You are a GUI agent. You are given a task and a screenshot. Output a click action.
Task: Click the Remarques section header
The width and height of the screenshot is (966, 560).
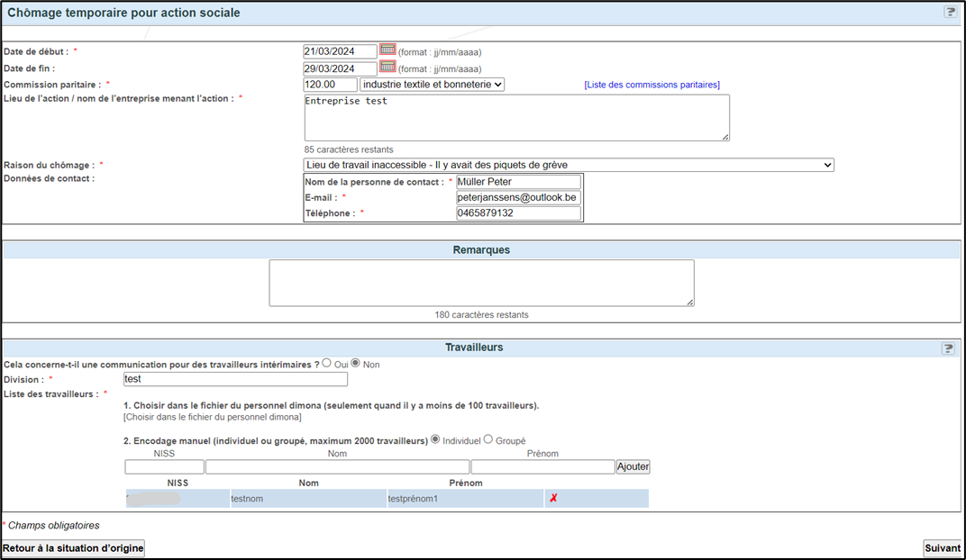[481, 250]
